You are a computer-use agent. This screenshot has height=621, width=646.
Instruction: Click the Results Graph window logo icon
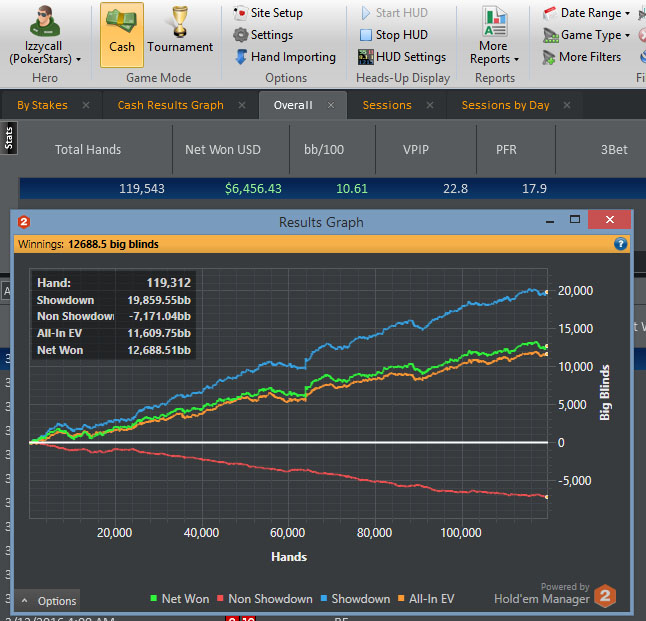click(24, 222)
